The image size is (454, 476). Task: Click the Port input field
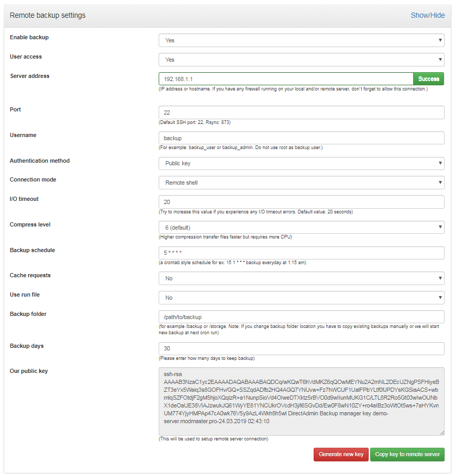pos(301,112)
